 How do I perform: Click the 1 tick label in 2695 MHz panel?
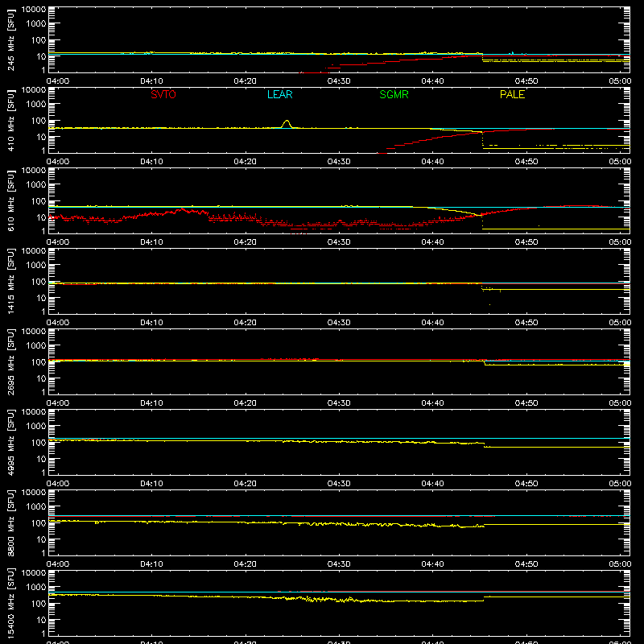tap(43, 392)
